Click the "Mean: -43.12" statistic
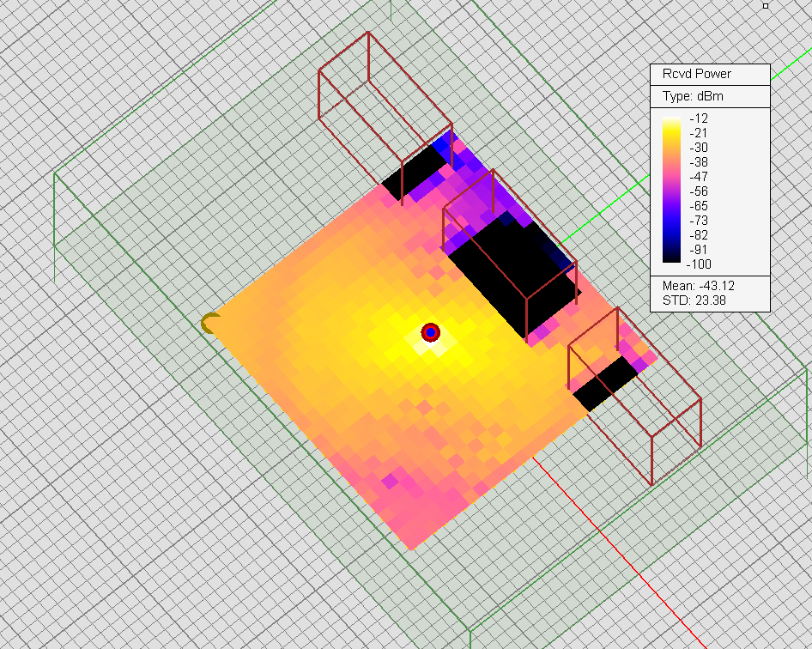This screenshot has width=812, height=649. coord(698,285)
